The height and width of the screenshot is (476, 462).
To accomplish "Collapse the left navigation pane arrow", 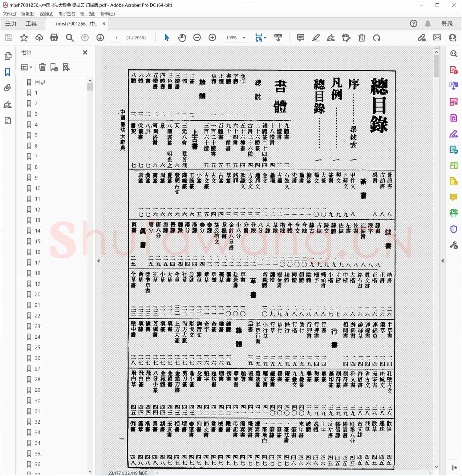I will (x=98, y=261).
